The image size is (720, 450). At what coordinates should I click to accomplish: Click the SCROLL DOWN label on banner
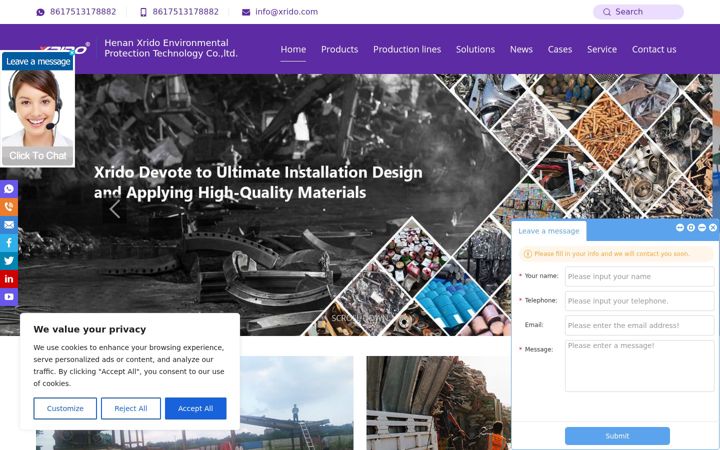tap(360, 318)
